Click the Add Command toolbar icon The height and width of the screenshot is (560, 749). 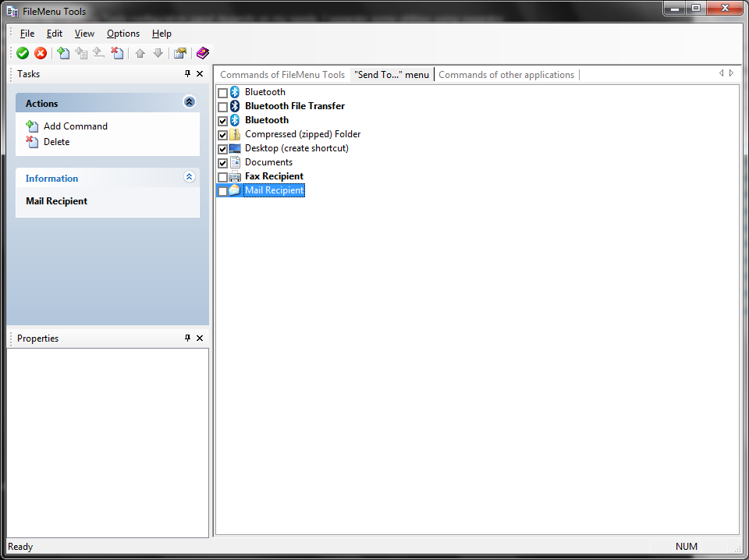(63, 53)
